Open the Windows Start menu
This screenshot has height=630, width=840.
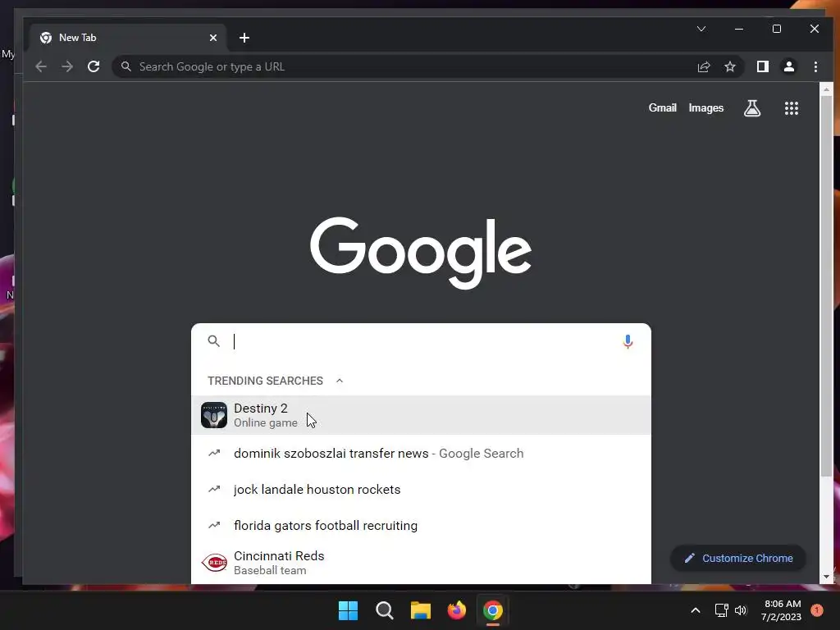point(348,610)
